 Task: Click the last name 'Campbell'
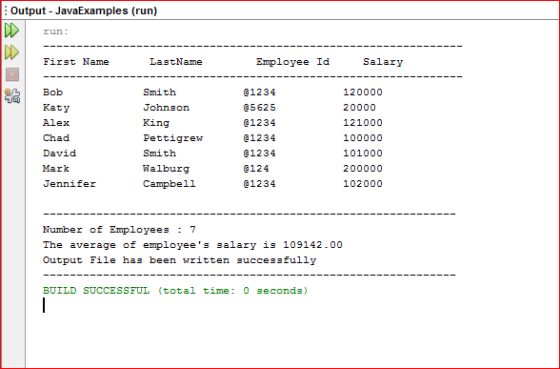[x=170, y=184]
